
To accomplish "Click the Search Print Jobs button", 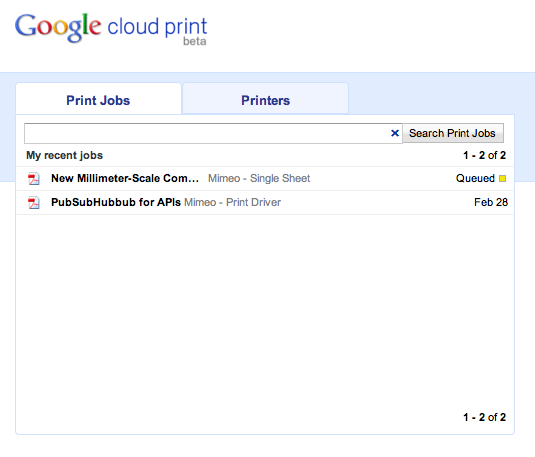I will (x=452, y=133).
